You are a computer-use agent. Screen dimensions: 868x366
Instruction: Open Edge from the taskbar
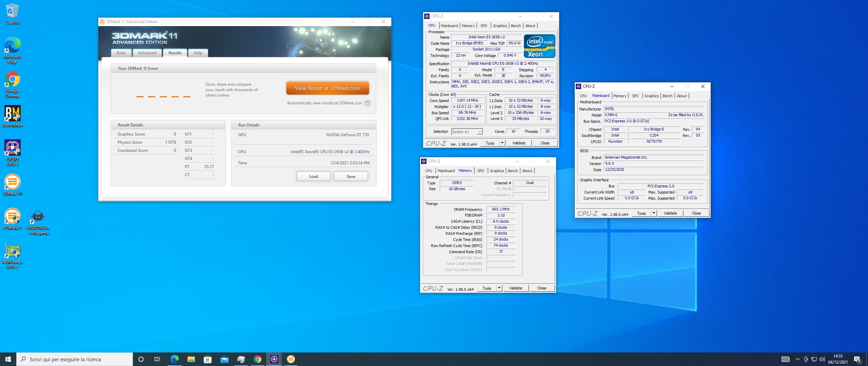[x=174, y=359]
